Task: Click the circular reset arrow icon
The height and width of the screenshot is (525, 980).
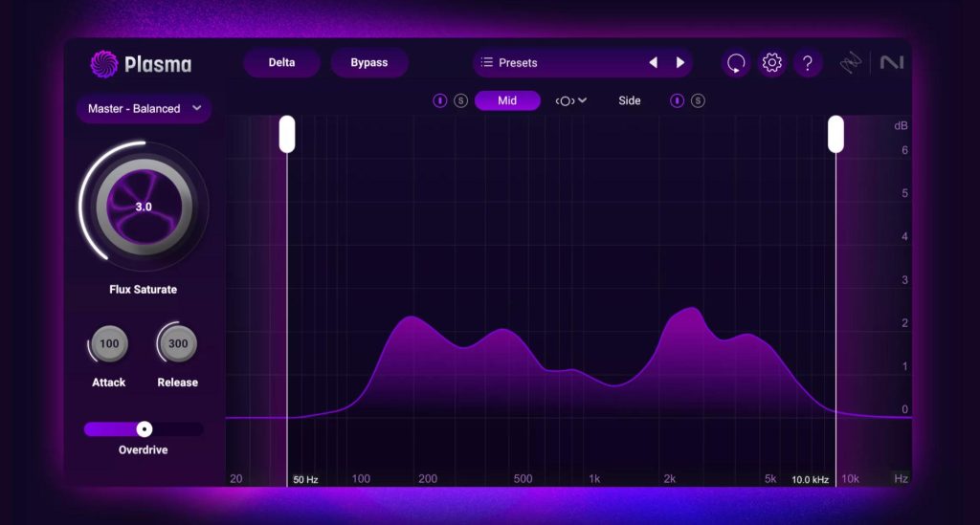Action: (x=735, y=63)
